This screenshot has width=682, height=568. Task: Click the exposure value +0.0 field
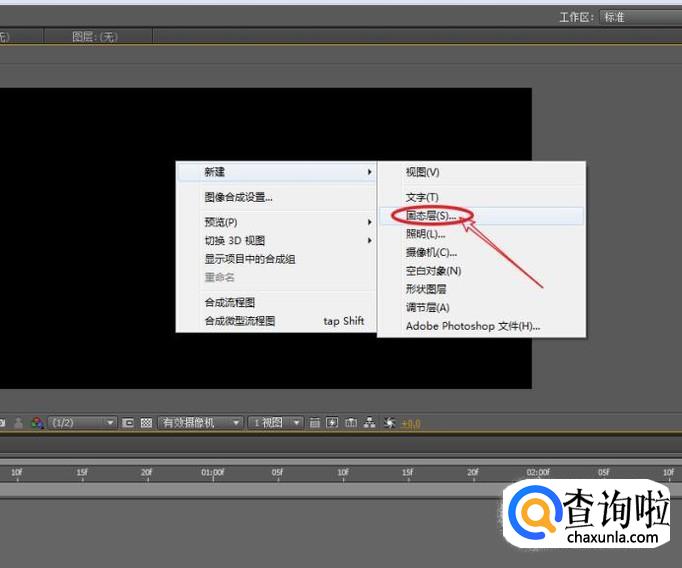pos(411,424)
